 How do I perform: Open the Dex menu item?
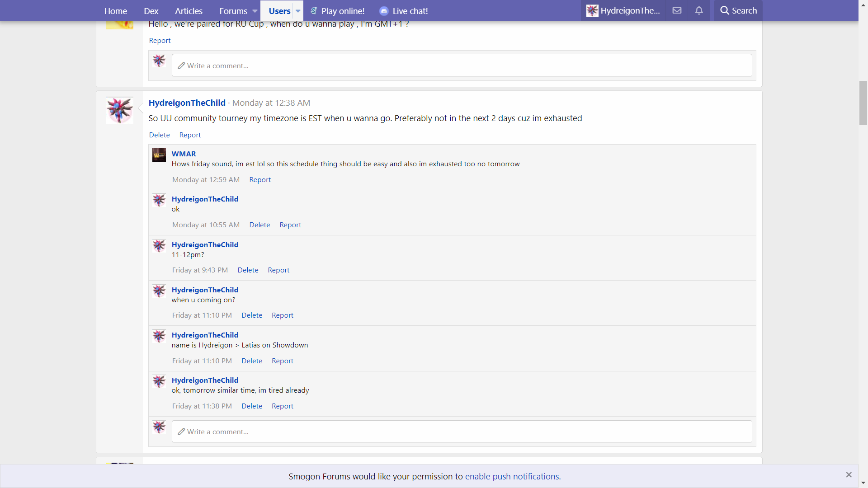click(x=151, y=11)
